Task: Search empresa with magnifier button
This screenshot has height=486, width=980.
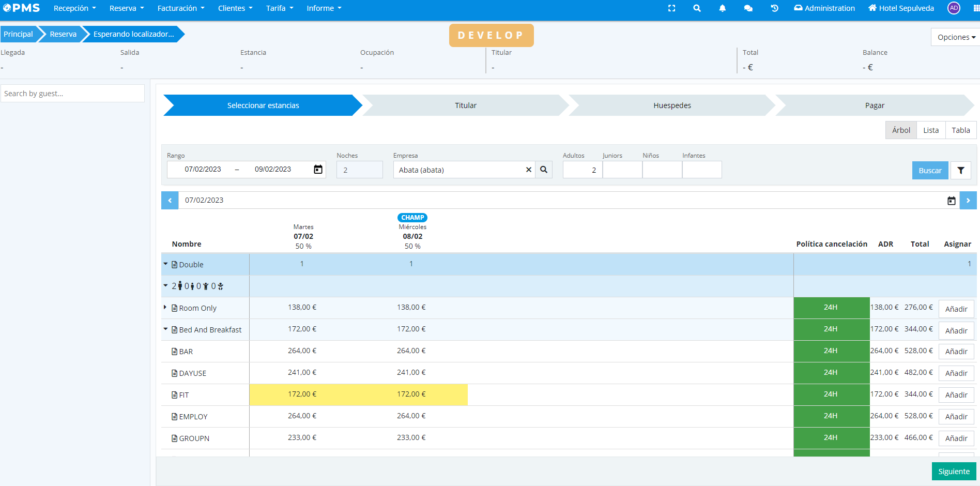Action: pos(544,170)
